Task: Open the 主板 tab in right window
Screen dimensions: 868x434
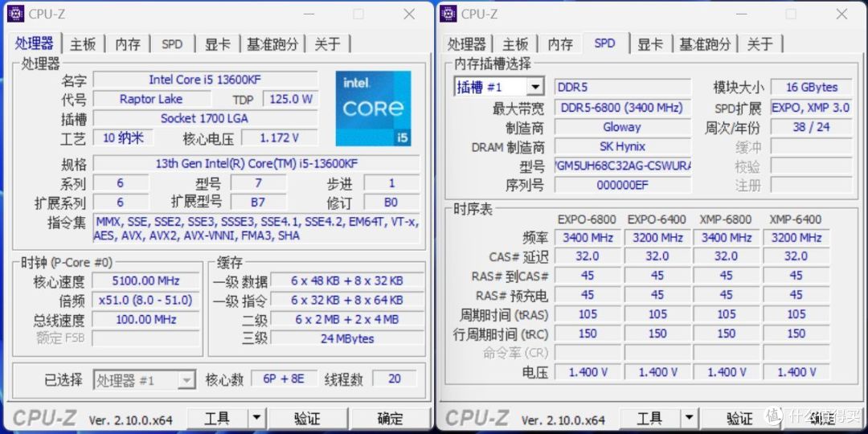Action: pyautogui.click(x=515, y=44)
